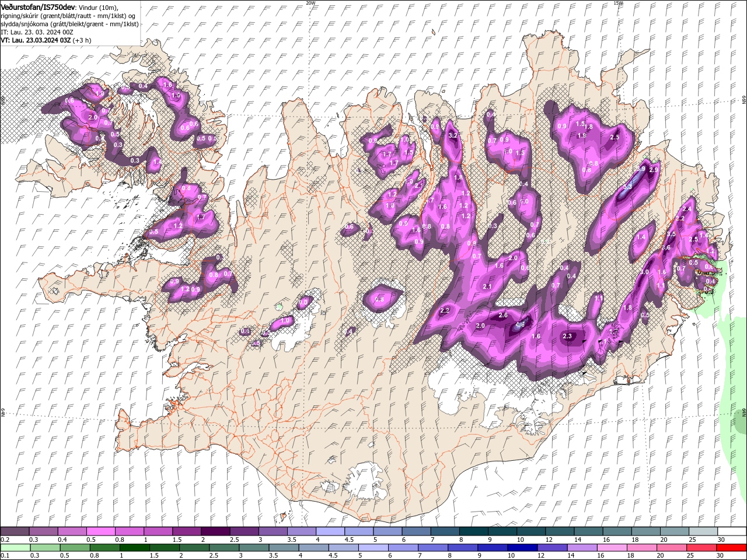The width and height of the screenshot is (747, 560).
Task: Select deep blue rain swatch 10–12
Action: tap(522, 548)
